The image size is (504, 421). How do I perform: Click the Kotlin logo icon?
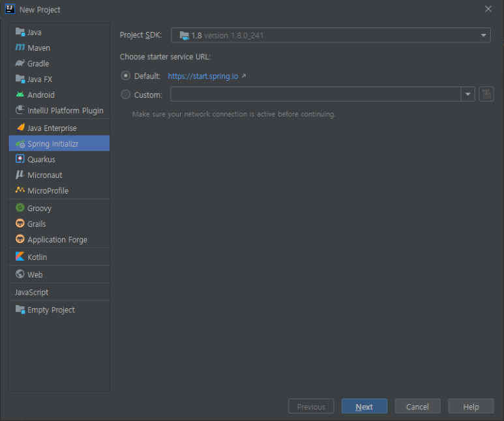pos(20,257)
